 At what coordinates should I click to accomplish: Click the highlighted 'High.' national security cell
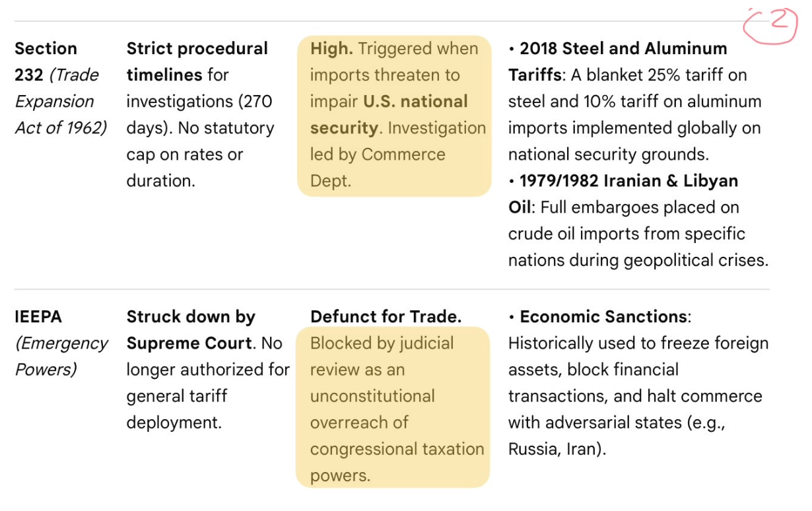[394, 116]
